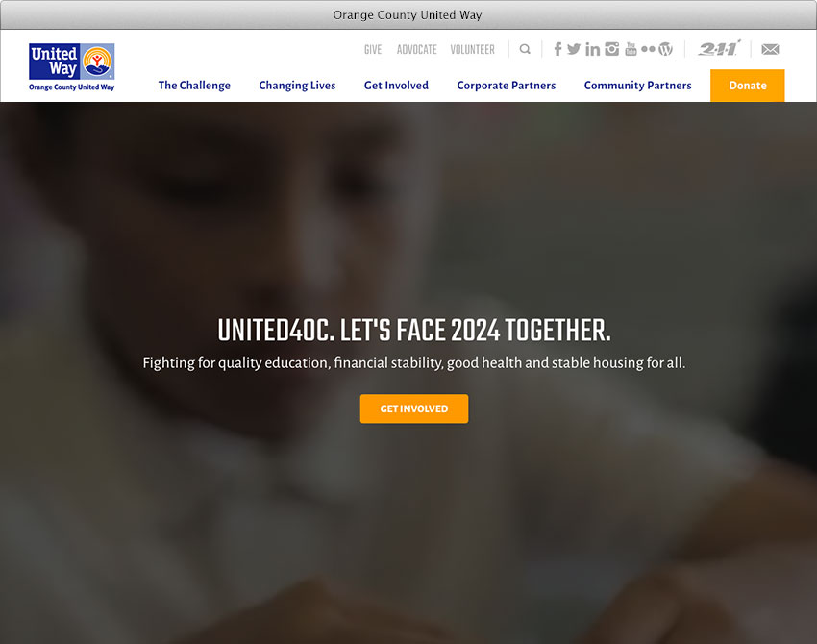This screenshot has width=817, height=644.
Task: Open the search magnifier icon
Action: coord(525,49)
